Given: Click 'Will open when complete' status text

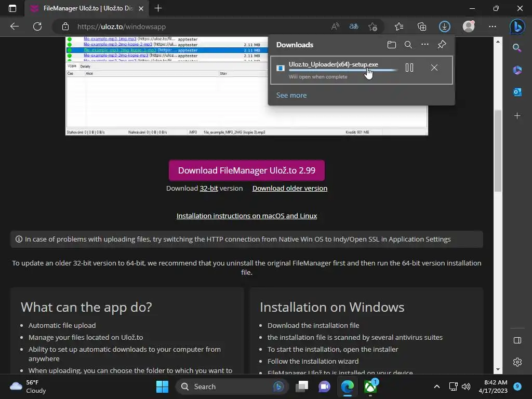Looking at the screenshot, I should (318, 77).
